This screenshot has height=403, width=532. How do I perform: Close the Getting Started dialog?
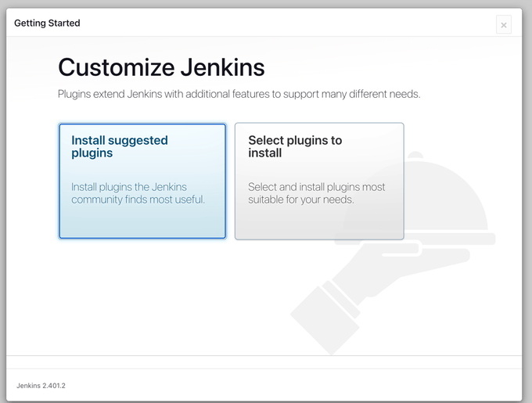[503, 25]
